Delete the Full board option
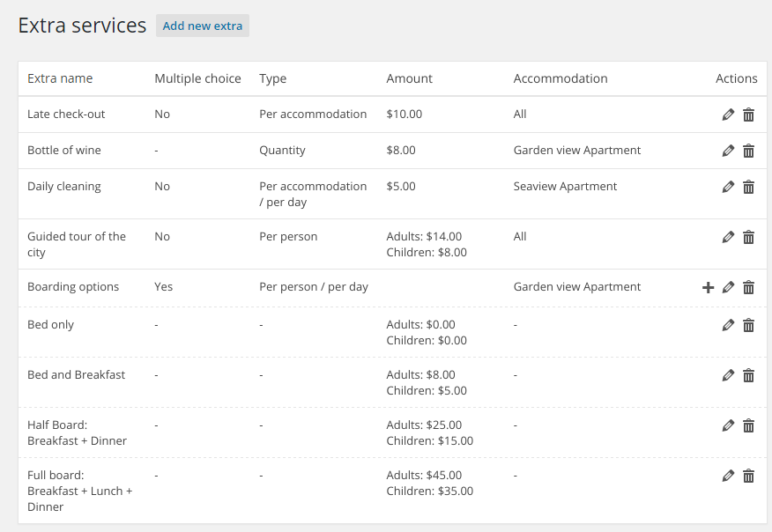 pyautogui.click(x=748, y=476)
